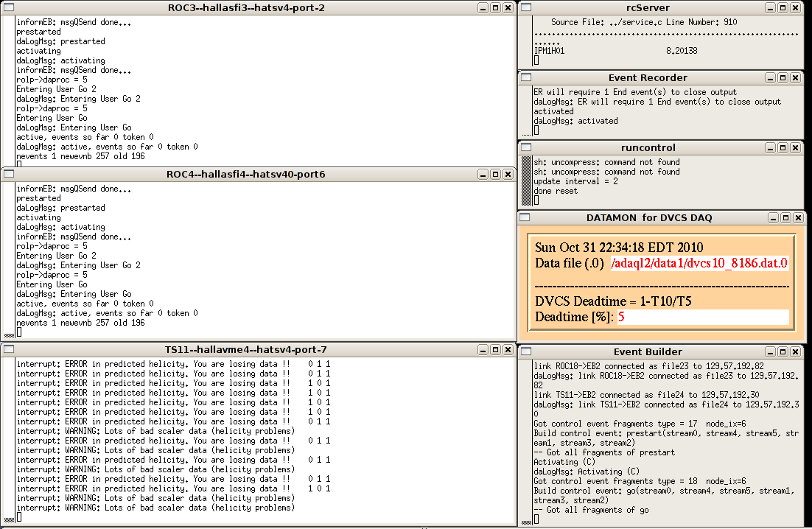The width and height of the screenshot is (812, 529).
Task: Close the runcontrol window
Action: pos(796,147)
